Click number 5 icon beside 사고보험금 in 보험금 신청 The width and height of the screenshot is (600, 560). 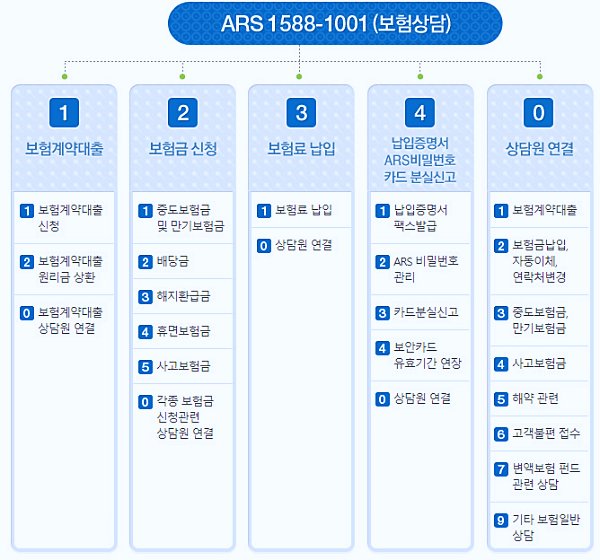[145, 367]
